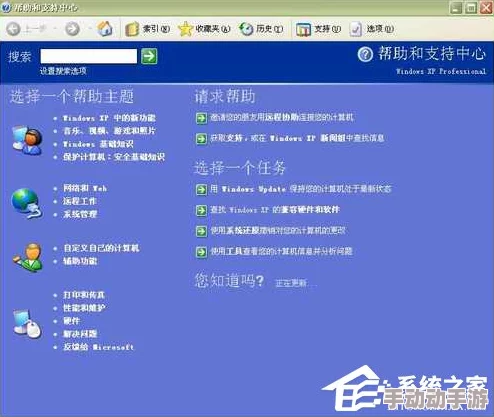
Task: Open topic 保护计算机：安全基础知识
Action: pos(114,157)
